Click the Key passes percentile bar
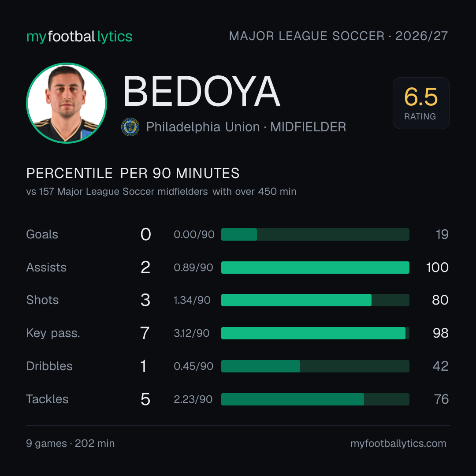Image resolution: width=476 pixels, height=476 pixels. pos(315,333)
